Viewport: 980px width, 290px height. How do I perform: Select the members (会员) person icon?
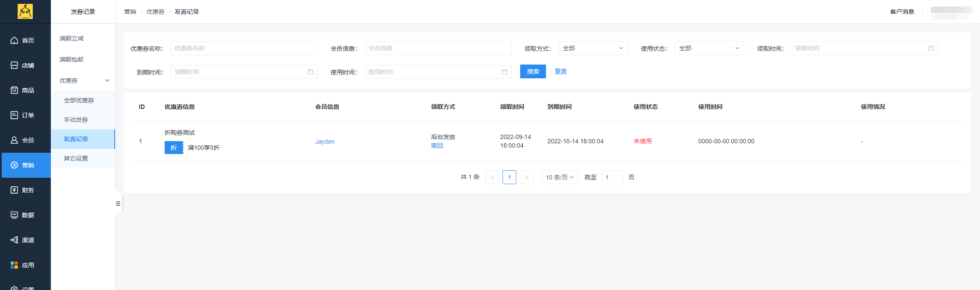click(x=14, y=140)
